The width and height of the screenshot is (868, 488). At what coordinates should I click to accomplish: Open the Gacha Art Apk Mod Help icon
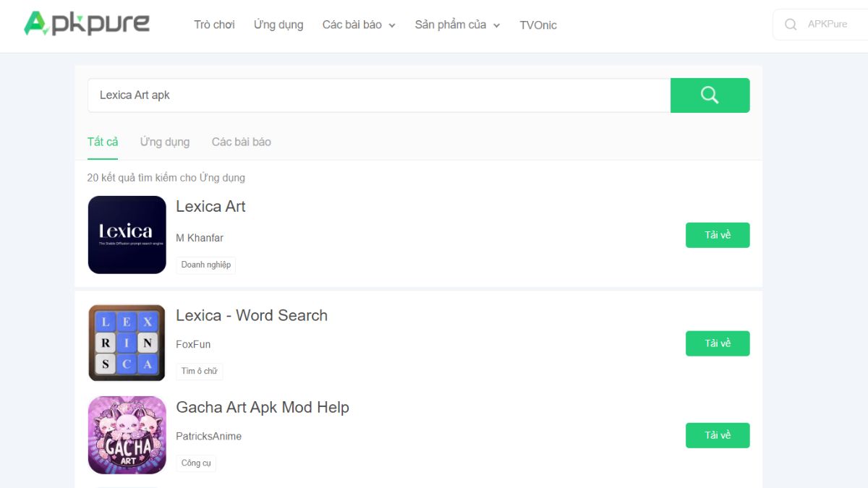tap(127, 435)
